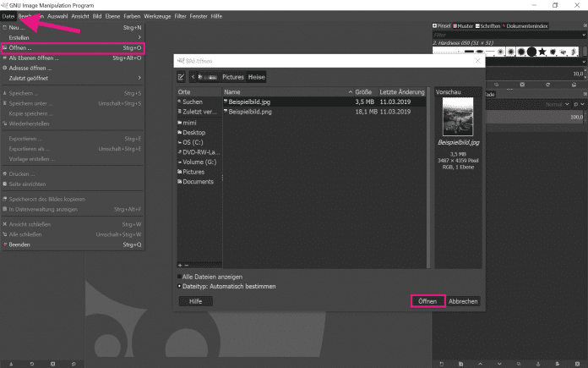
Task: Click the 'Abbrechen' button
Action: pos(463,301)
